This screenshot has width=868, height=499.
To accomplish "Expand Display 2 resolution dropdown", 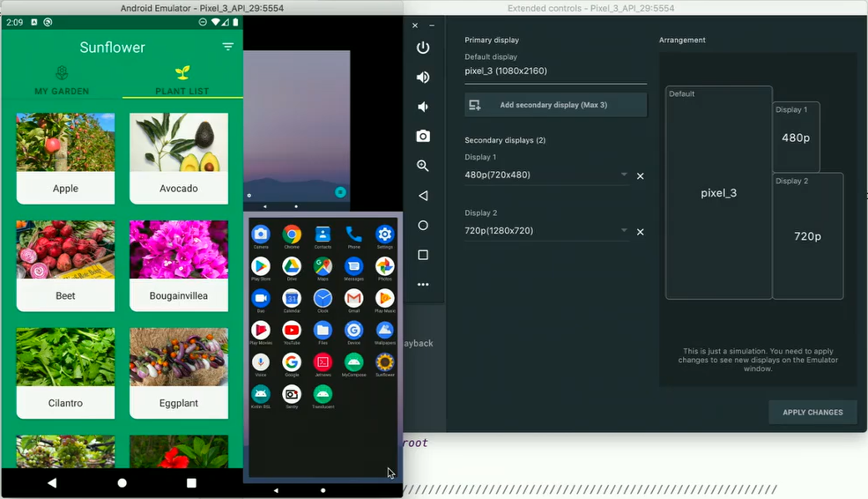I will coord(624,230).
